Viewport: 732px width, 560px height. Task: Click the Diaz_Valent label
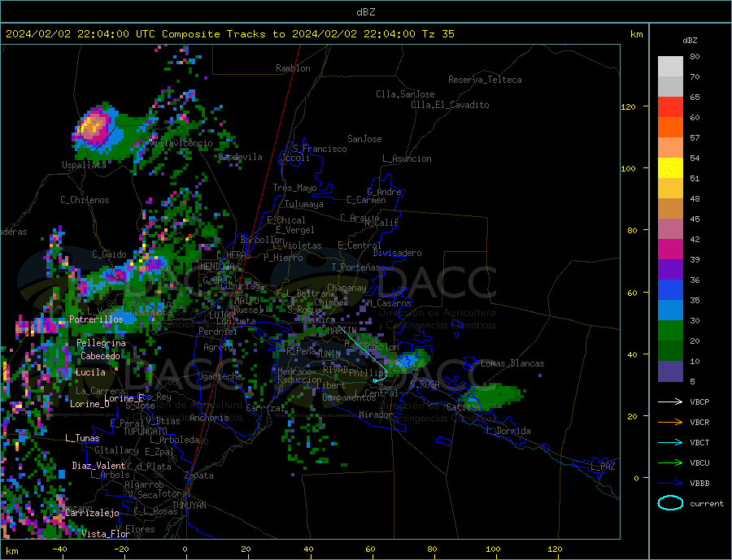(98, 466)
